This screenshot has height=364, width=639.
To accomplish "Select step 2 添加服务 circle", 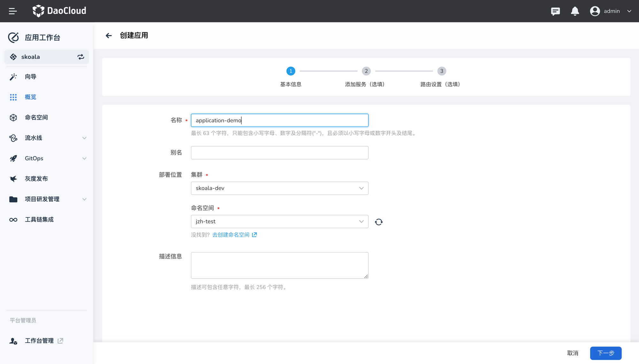I will tap(366, 71).
